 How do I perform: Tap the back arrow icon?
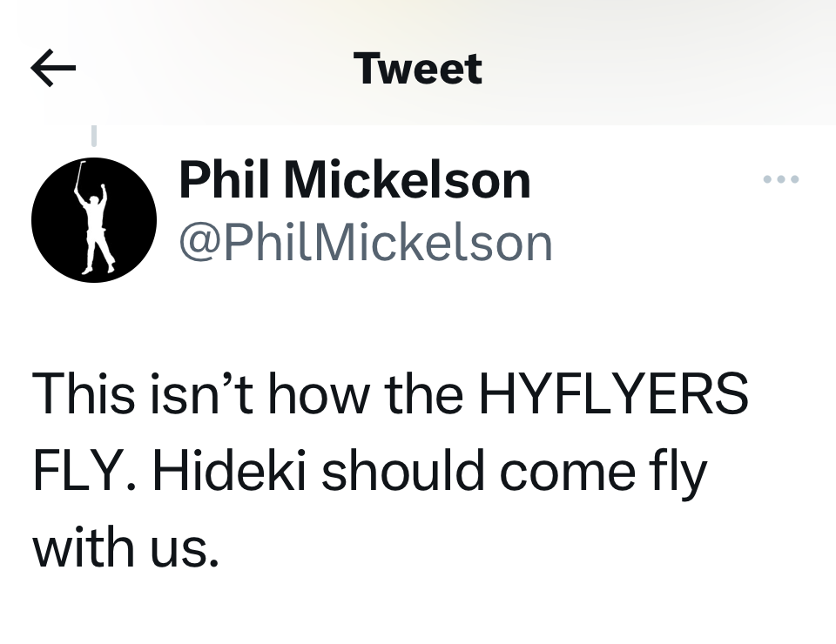coord(53,69)
